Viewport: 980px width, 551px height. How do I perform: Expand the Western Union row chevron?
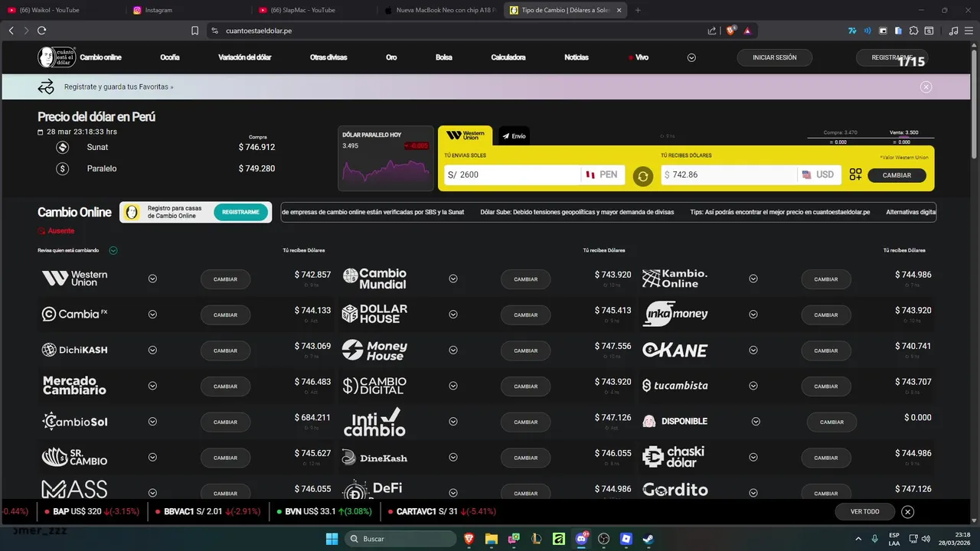[152, 279]
